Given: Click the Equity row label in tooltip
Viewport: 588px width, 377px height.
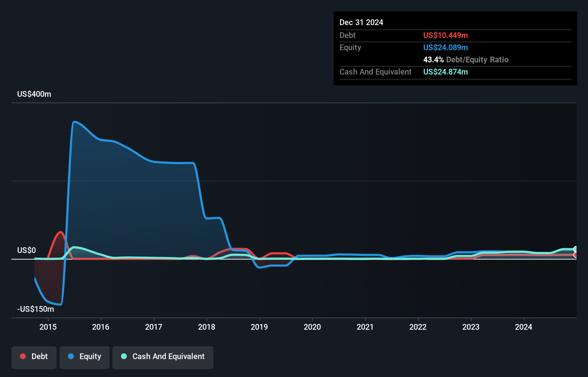Looking at the screenshot, I should coord(350,47).
